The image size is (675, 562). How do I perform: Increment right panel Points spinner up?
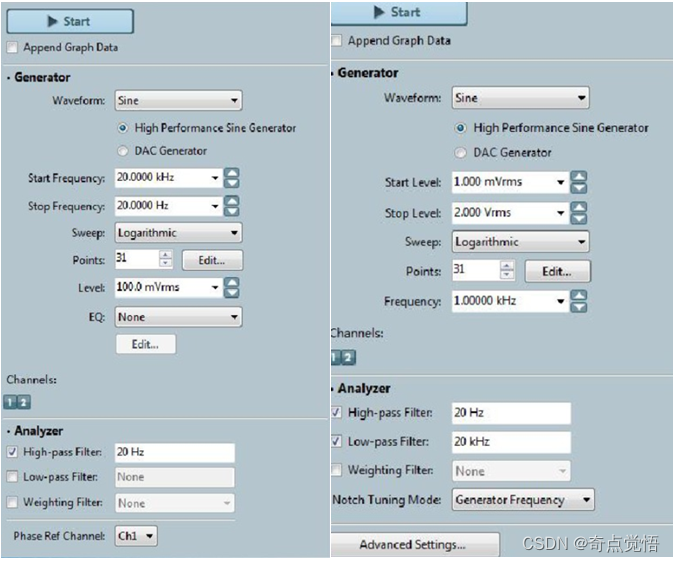pyautogui.click(x=508, y=266)
